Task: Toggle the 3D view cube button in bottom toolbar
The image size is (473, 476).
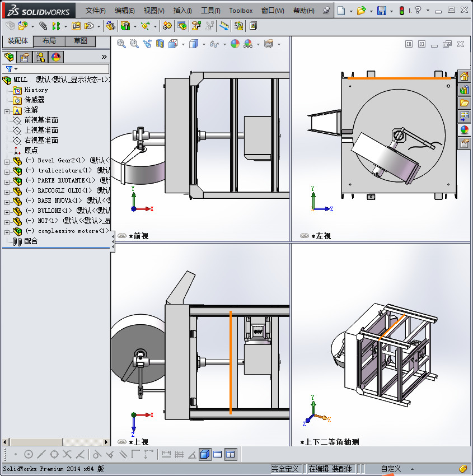Action: pos(205,454)
